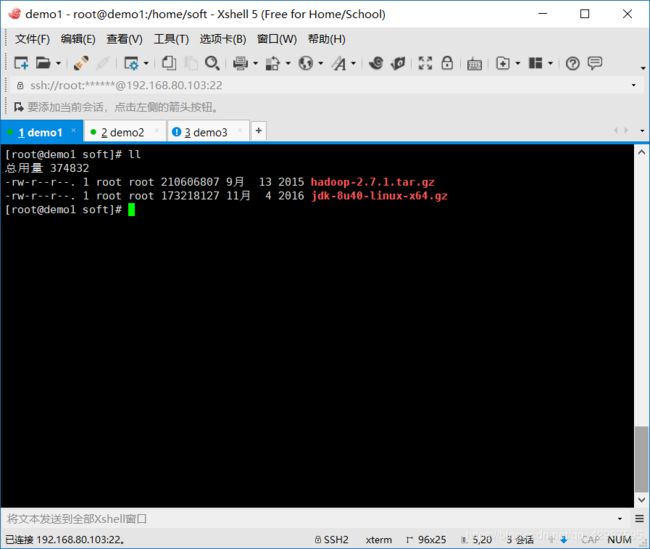Switch to the demo2 tab
Image resolution: width=650 pixels, height=549 pixels.
(x=125, y=132)
